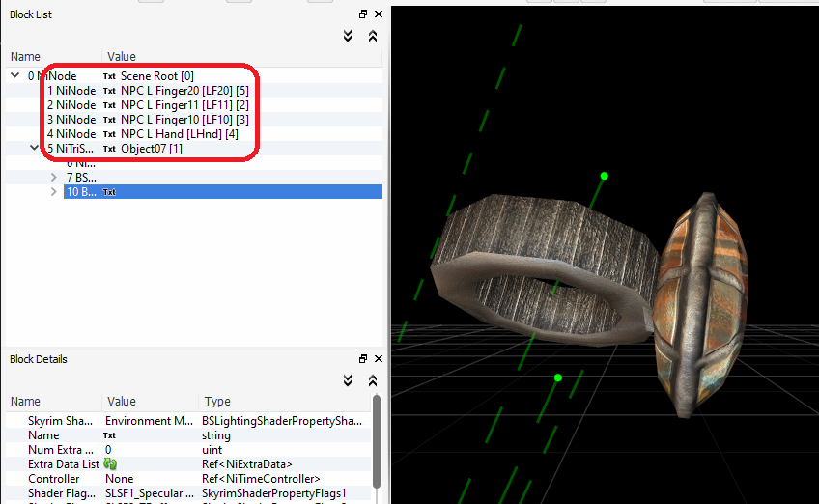The height and width of the screenshot is (504, 819).
Task: Open the SLSF1_Specular flags value
Action: [x=150, y=493]
